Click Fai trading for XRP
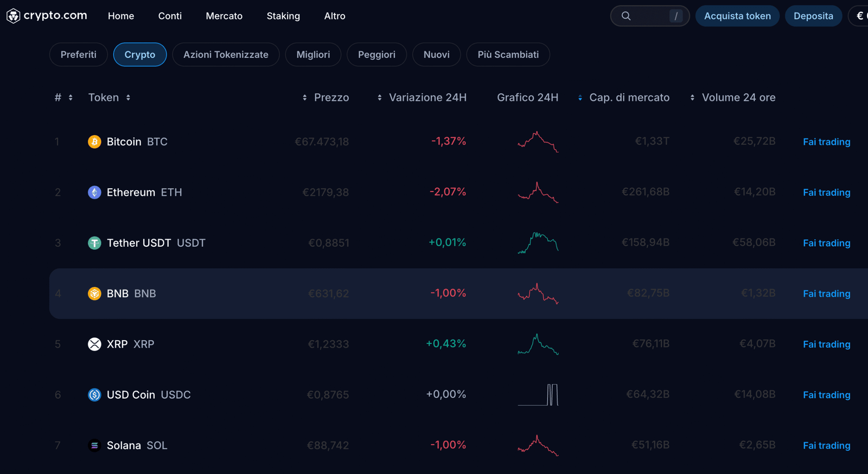Image resolution: width=868 pixels, height=474 pixels. coord(827,344)
